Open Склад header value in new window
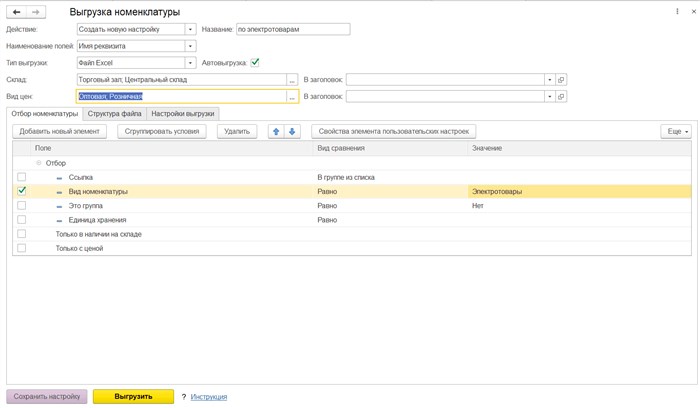 click(561, 80)
